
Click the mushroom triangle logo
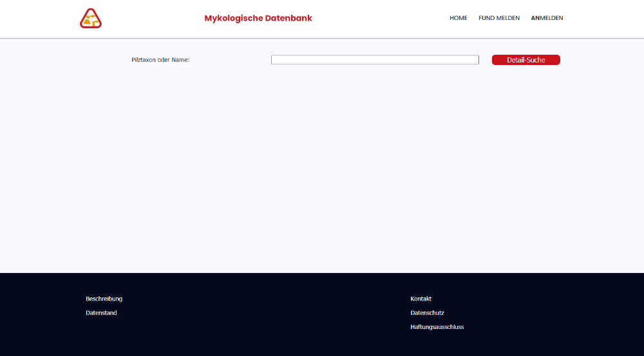[x=91, y=19]
